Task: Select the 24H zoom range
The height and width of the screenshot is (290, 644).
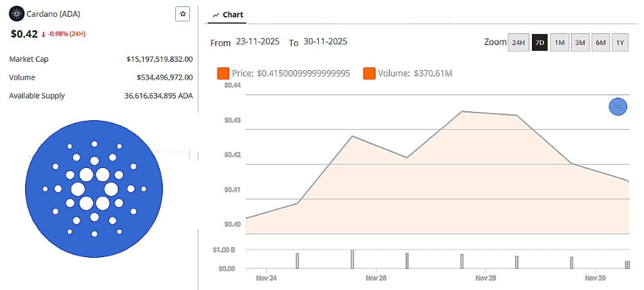Action: click(x=518, y=42)
